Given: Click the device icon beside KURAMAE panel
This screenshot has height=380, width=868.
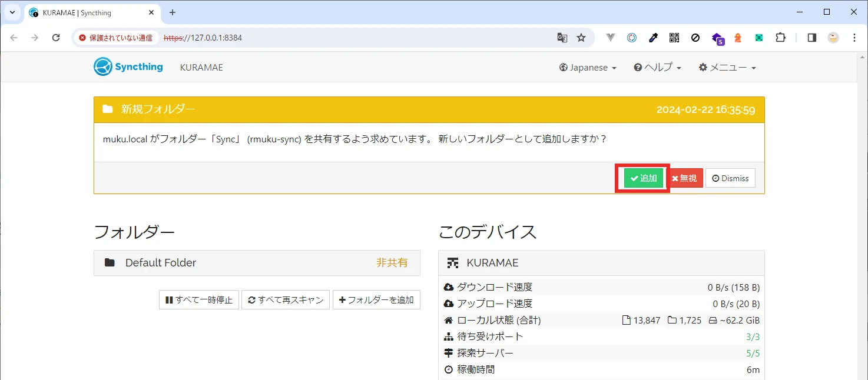Looking at the screenshot, I should pyautogui.click(x=453, y=263).
